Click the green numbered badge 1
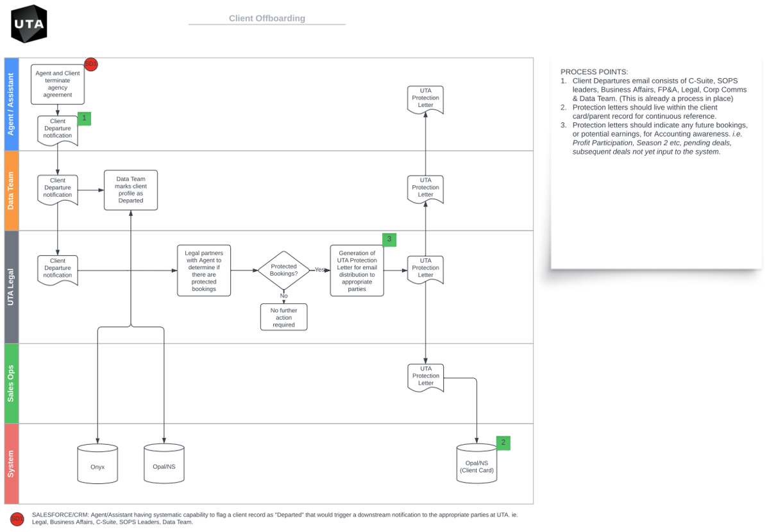 pos(83,118)
